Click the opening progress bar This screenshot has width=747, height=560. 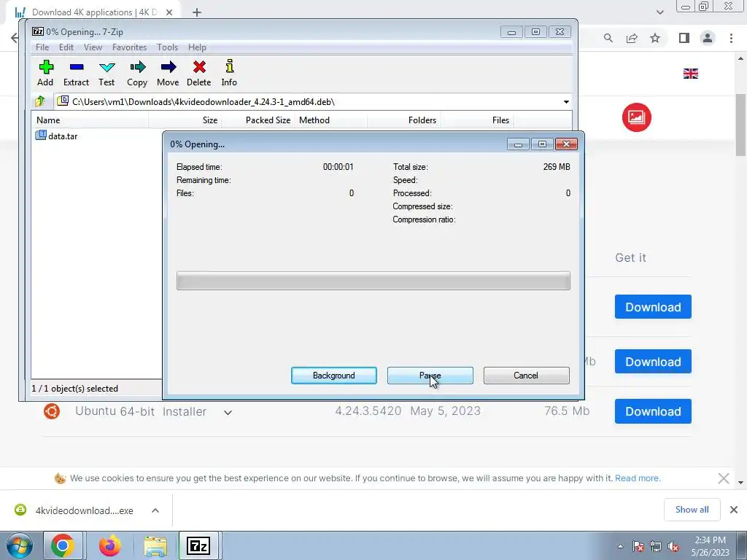(373, 281)
